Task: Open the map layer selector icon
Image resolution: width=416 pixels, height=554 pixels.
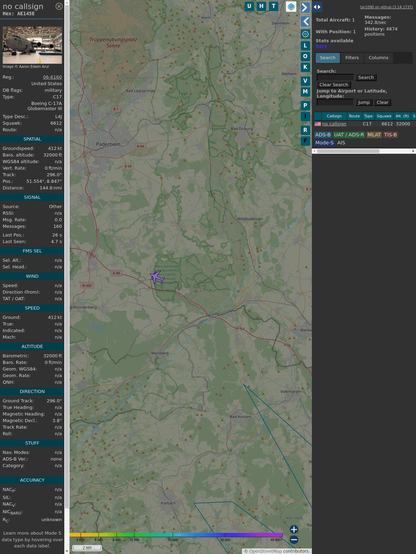Action: click(291, 6)
